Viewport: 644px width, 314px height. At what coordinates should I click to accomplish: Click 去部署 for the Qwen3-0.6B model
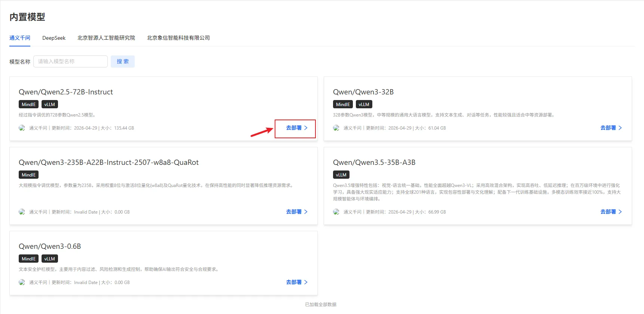[x=297, y=282]
